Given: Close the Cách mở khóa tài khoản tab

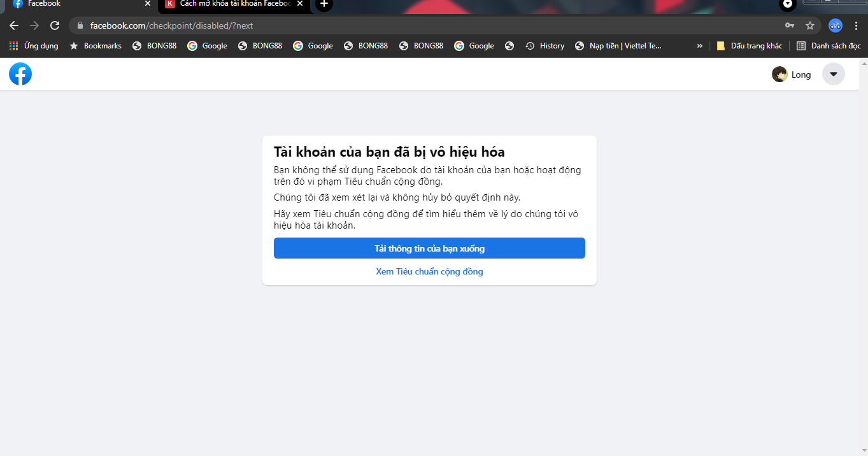Looking at the screenshot, I should (300, 4).
